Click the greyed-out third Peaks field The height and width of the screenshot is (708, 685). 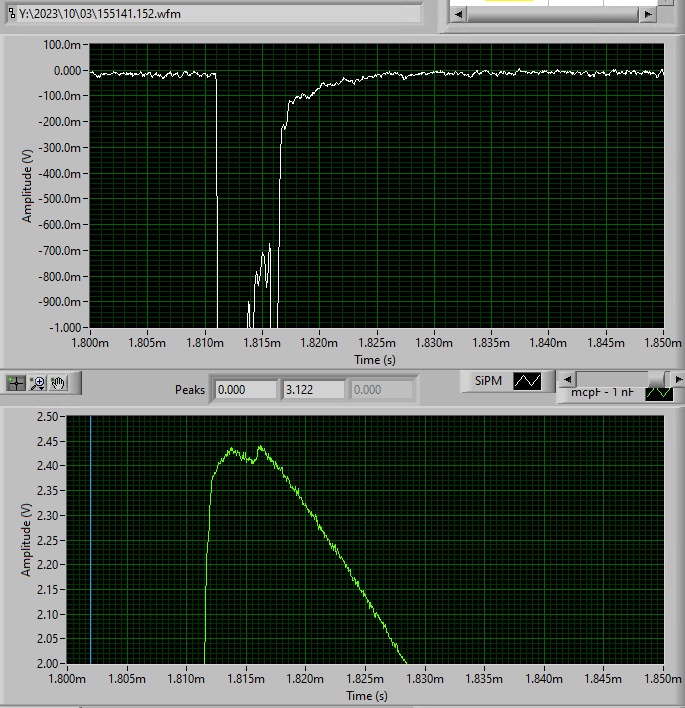point(382,390)
